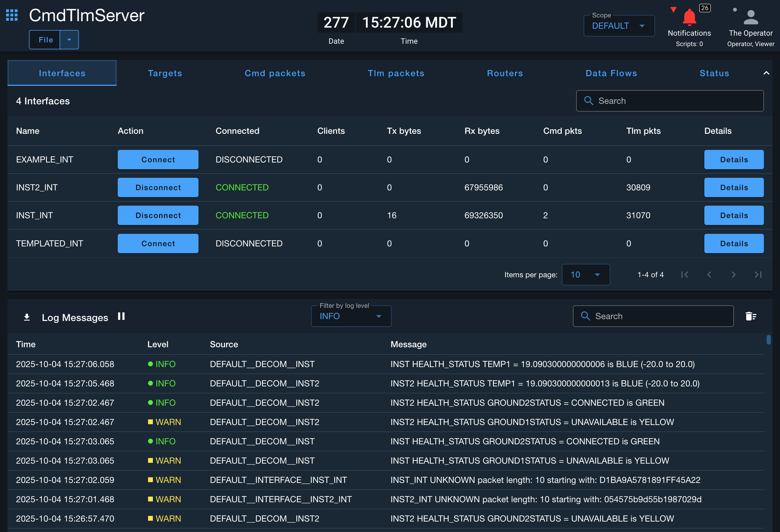Viewport: 780px width, 532px height.
Task: Open Details for TEMPLATED_INT
Action: point(734,243)
